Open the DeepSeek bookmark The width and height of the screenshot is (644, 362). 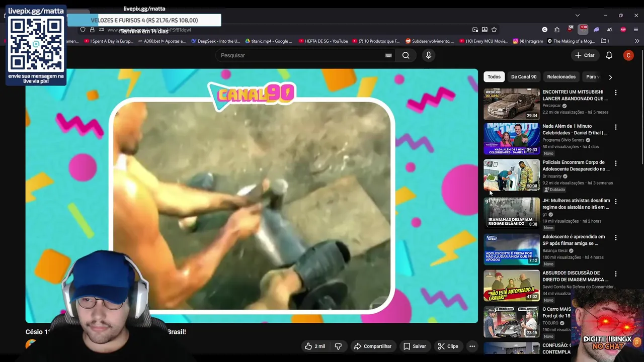tap(216, 41)
